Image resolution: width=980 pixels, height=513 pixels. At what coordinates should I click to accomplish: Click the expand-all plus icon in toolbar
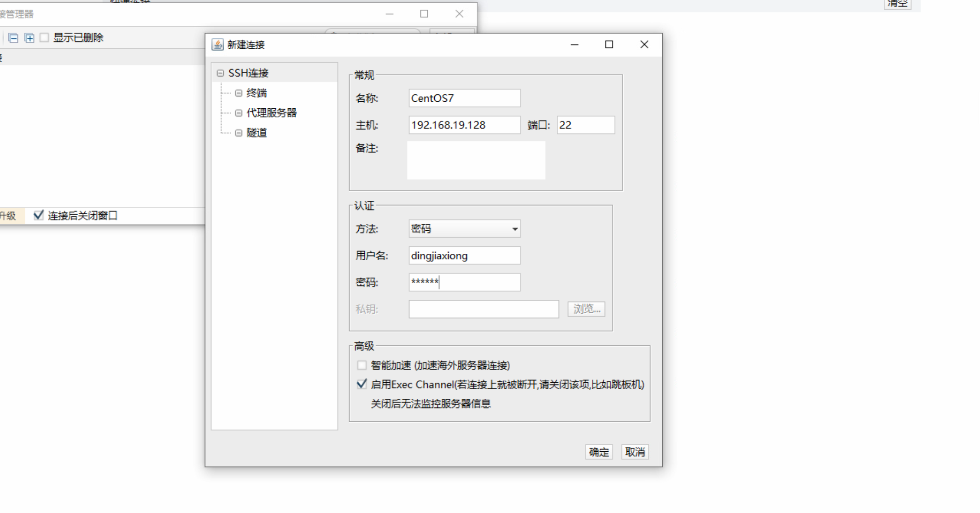[x=29, y=38]
